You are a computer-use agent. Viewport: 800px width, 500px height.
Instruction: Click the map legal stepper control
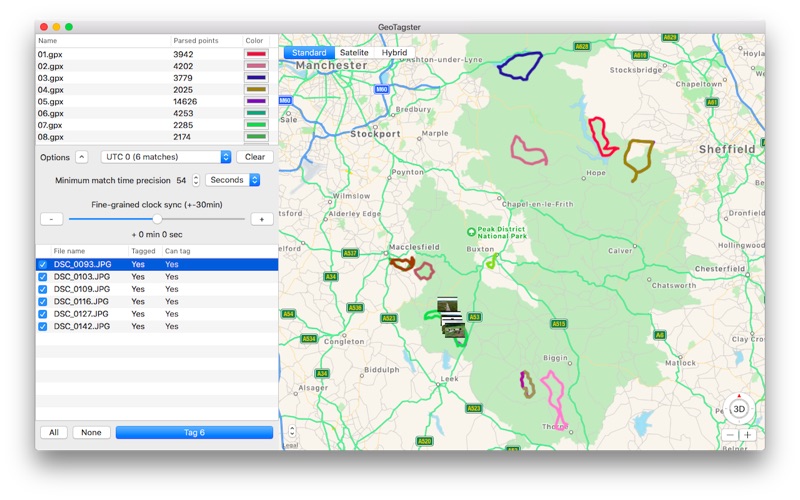click(x=292, y=431)
